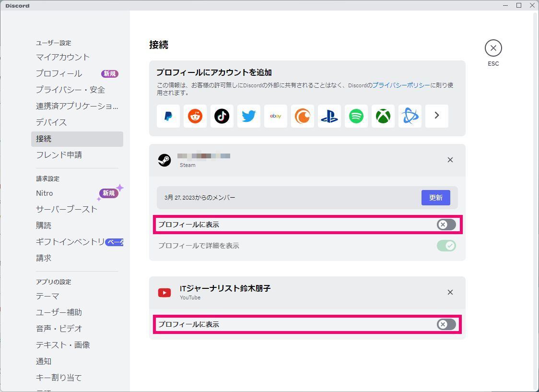Connect a Twitter account
This screenshot has width=539, height=392.
click(x=248, y=116)
